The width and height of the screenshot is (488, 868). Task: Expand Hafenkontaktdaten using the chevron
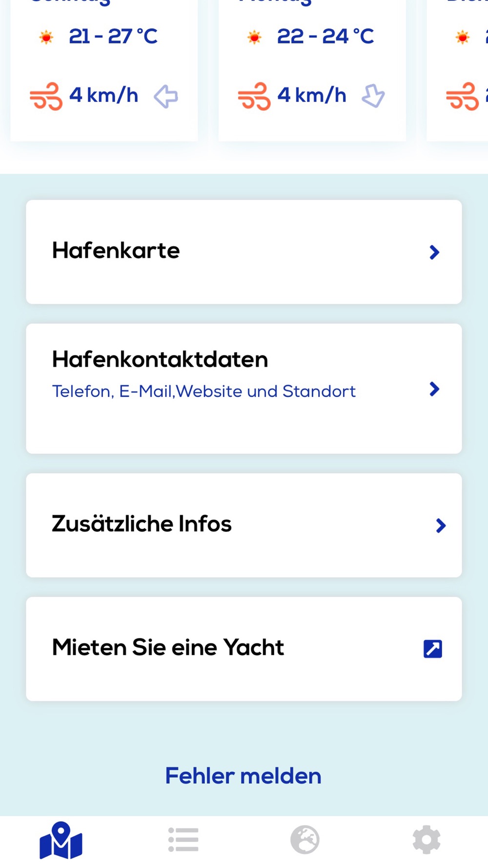[434, 389]
